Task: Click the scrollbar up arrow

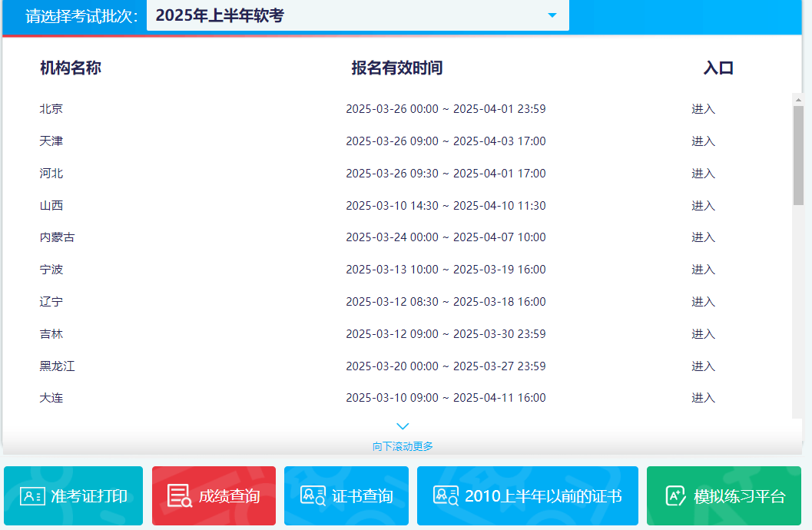Action: pos(798,99)
